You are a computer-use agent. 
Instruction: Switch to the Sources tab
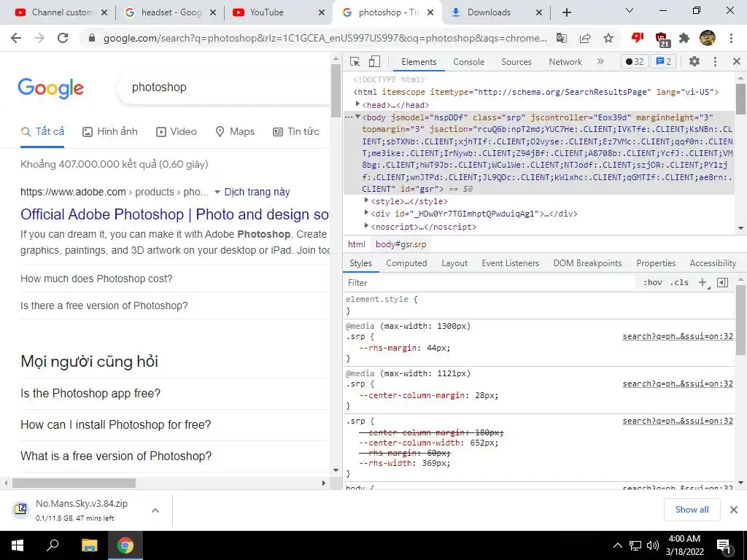pos(516,62)
